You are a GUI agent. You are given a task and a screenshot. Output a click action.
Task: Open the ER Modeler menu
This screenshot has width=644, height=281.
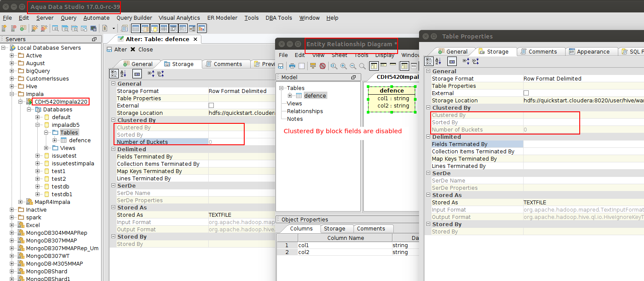click(x=222, y=18)
